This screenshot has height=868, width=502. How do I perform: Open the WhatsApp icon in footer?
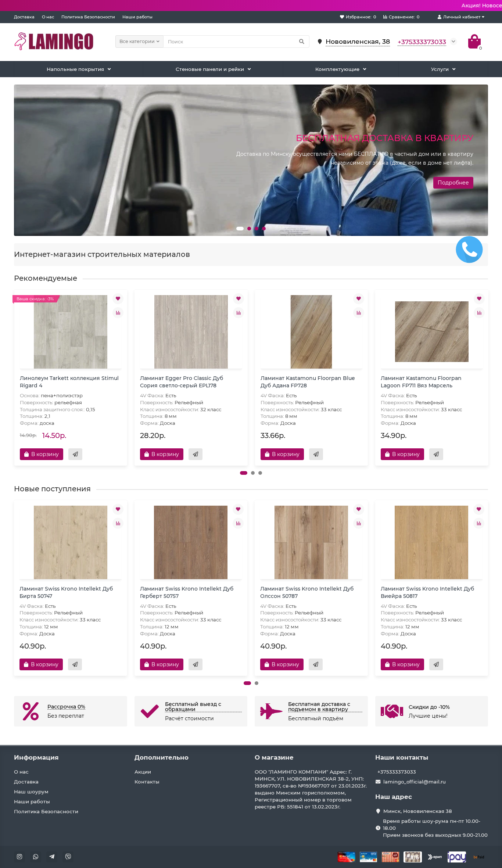click(36, 857)
